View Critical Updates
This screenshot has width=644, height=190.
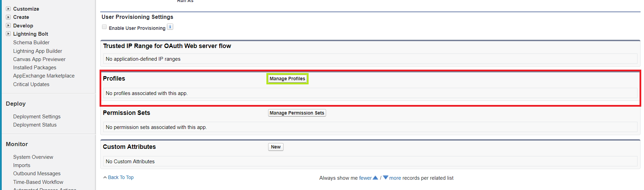pyautogui.click(x=31, y=84)
